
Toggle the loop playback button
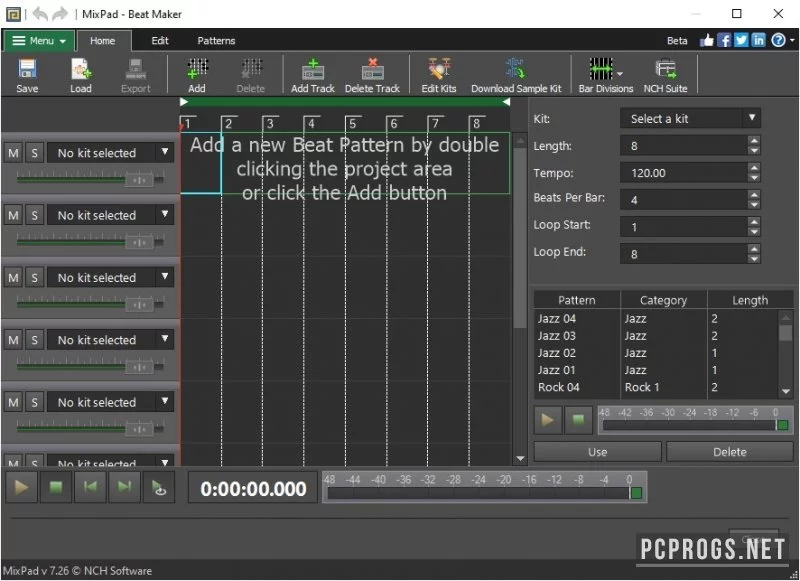[159, 488]
